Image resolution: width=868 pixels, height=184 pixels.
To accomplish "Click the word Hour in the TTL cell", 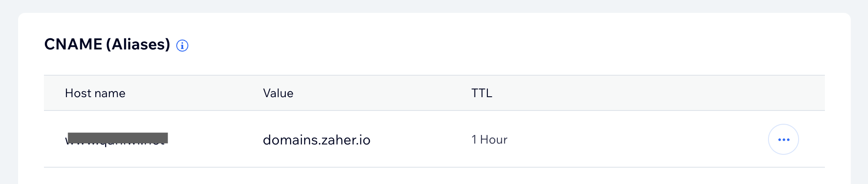I will [493, 140].
